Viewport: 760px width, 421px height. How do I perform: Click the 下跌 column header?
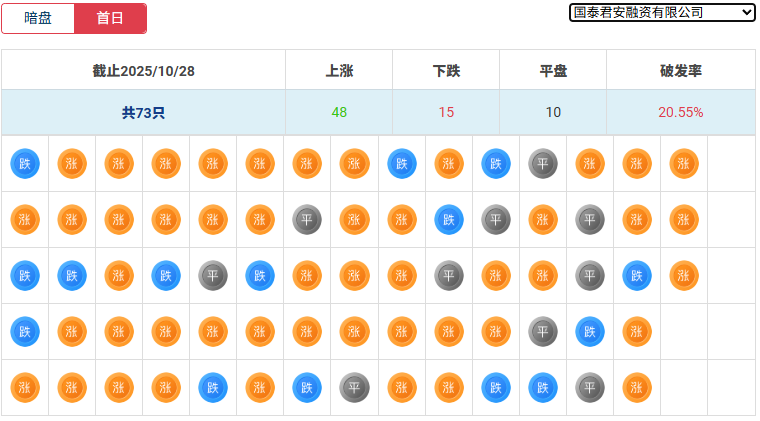point(446,71)
